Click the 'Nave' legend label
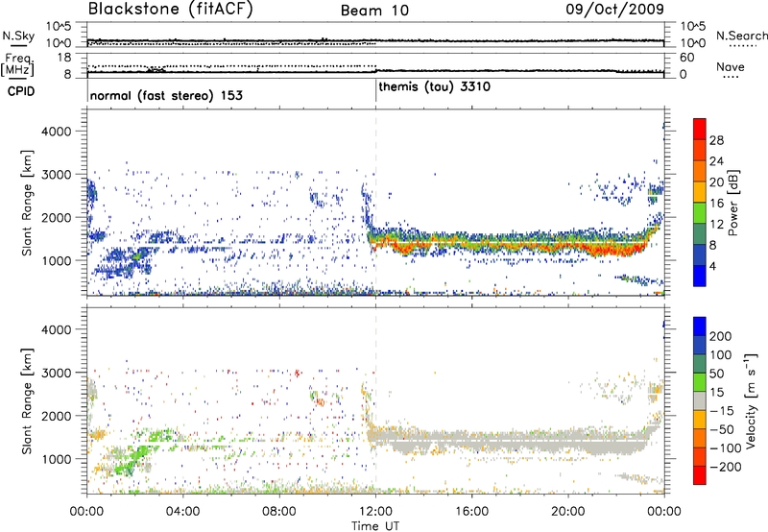Viewport: 768px width, 532px height. [731, 66]
